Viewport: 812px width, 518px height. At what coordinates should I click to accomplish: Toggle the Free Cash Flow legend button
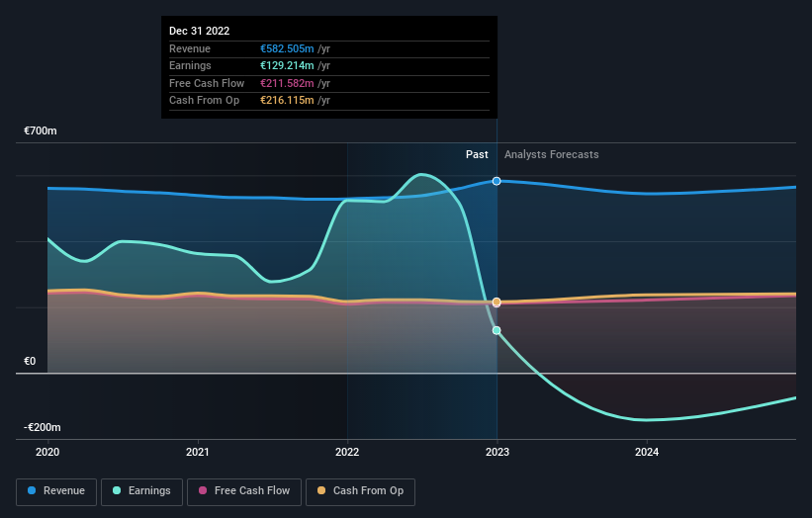point(244,491)
